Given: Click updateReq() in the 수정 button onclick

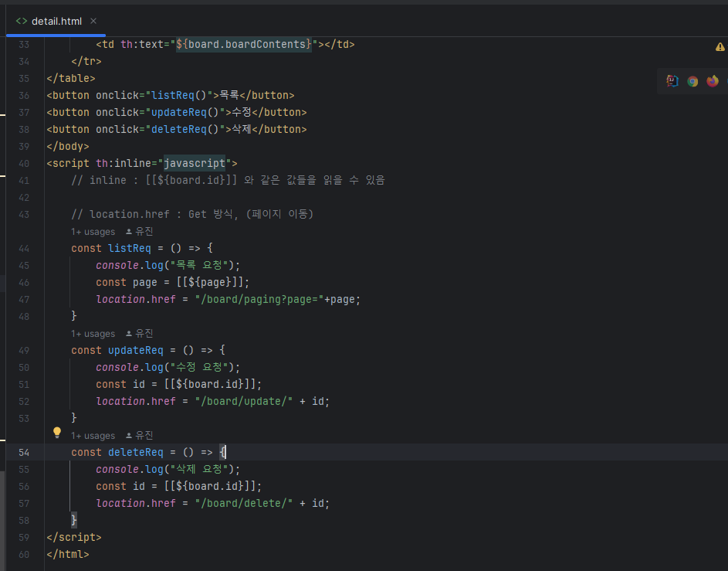Looking at the screenshot, I should (185, 113).
